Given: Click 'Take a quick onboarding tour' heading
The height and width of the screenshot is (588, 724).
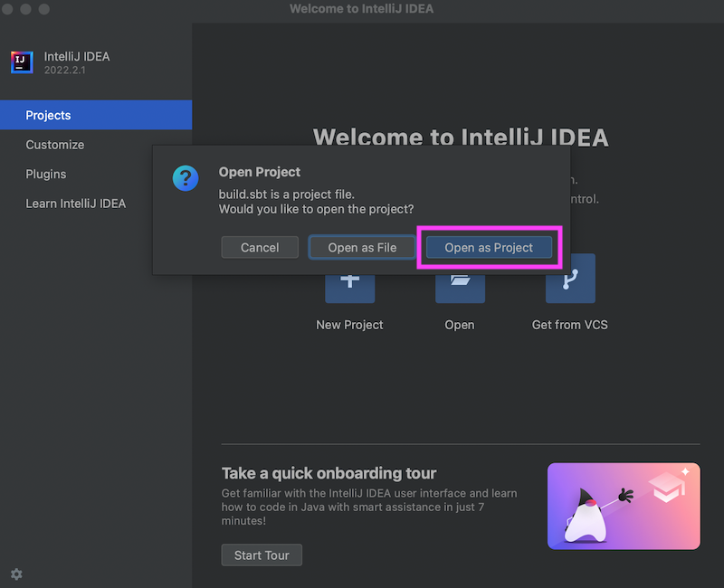Looking at the screenshot, I should pos(329,473).
